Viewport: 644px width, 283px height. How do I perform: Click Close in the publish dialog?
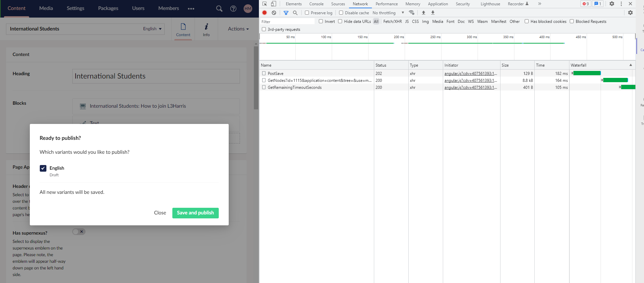[x=160, y=213]
